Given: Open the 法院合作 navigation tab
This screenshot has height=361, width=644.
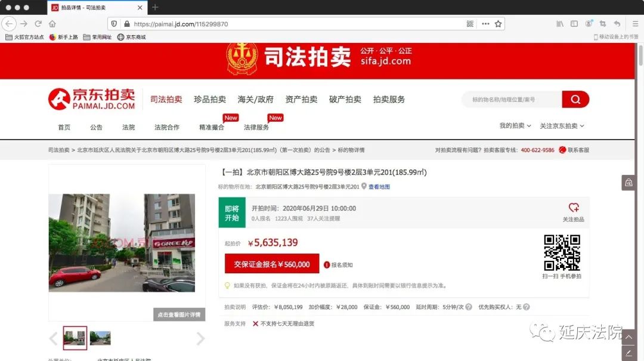Looking at the screenshot, I should pos(167,128).
